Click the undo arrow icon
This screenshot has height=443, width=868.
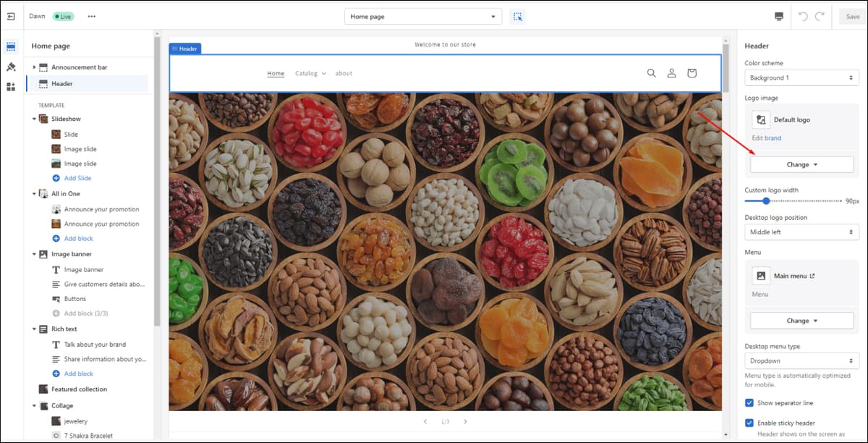803,16
